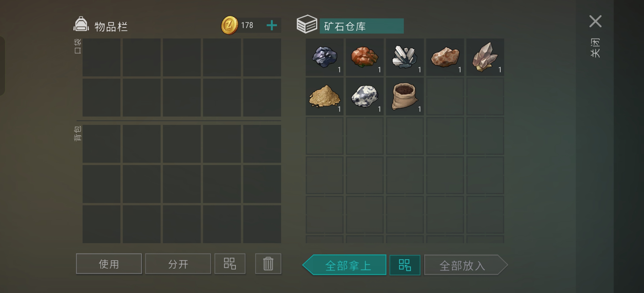Image resolution: width=644 pixels, height=293 pixels.
Task: Select the first empty pocket slot
Action: 101,57
